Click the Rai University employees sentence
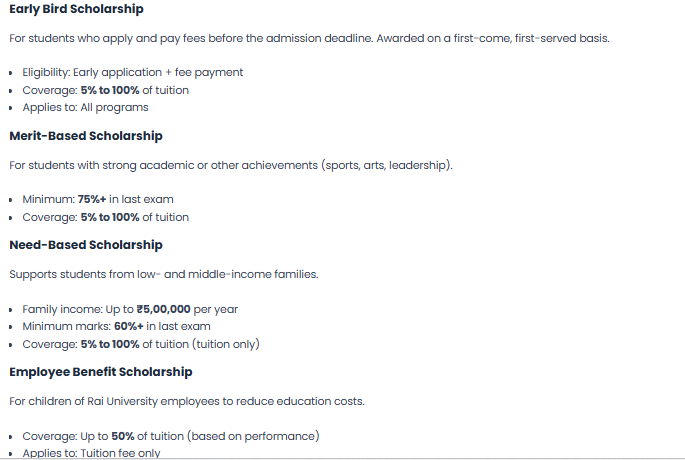 (186, 401)
